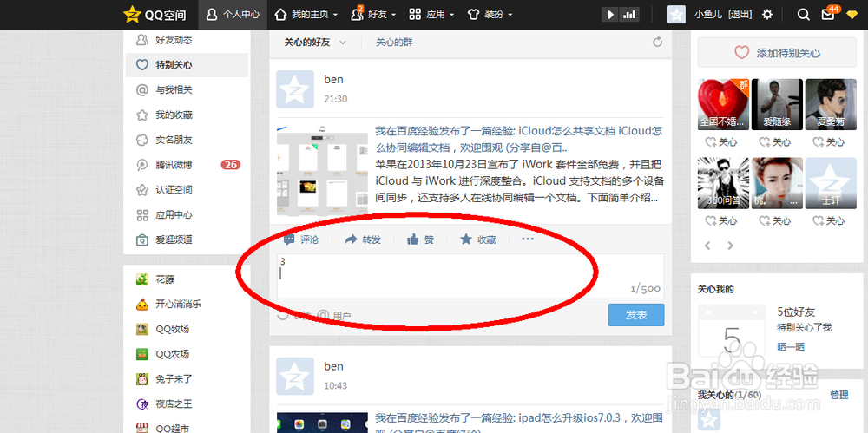Screen dimensions: 868x433
Task: Click the 转发 share button
Action: tap(363, 239)
